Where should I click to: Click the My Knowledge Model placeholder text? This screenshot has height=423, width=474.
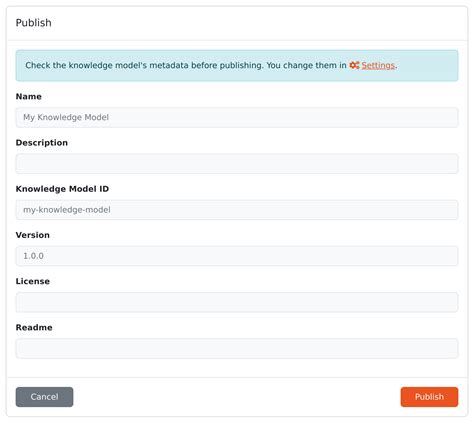[66, 117]
